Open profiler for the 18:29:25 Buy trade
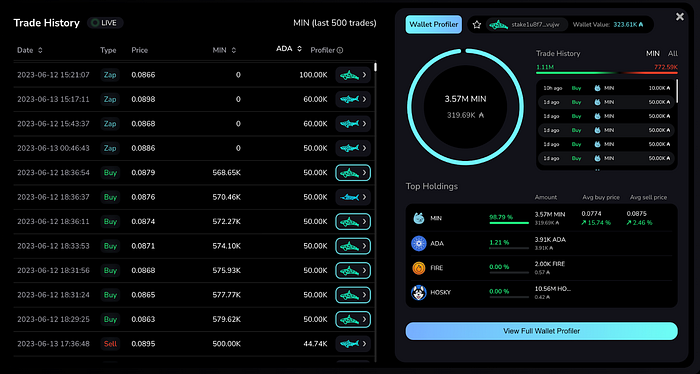This screenshot has height=374, width=700. point(353,319)
